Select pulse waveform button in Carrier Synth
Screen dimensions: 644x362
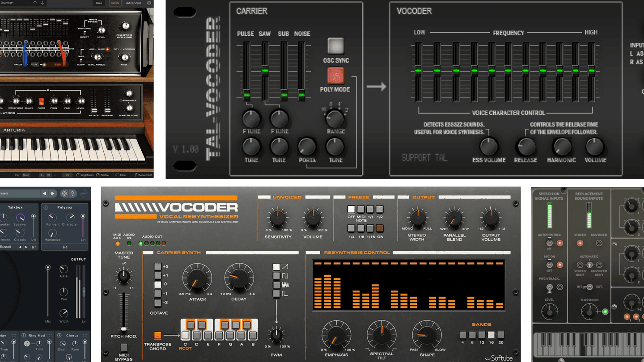point(277,294)
